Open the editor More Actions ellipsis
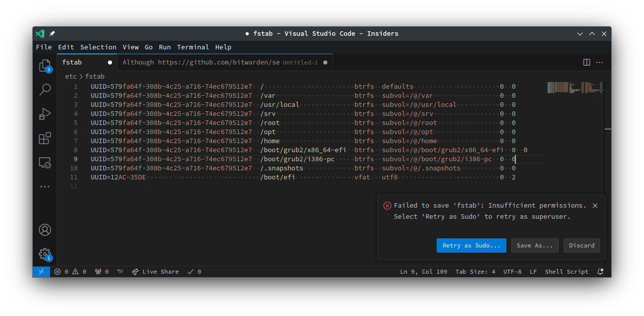The image size is (644, 316). (600, 62)
